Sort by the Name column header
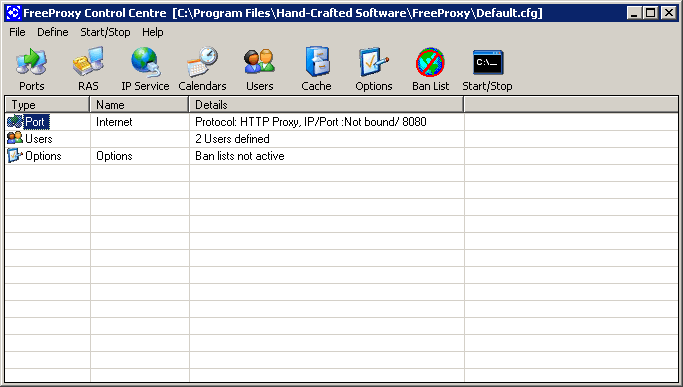 (139, 105)
